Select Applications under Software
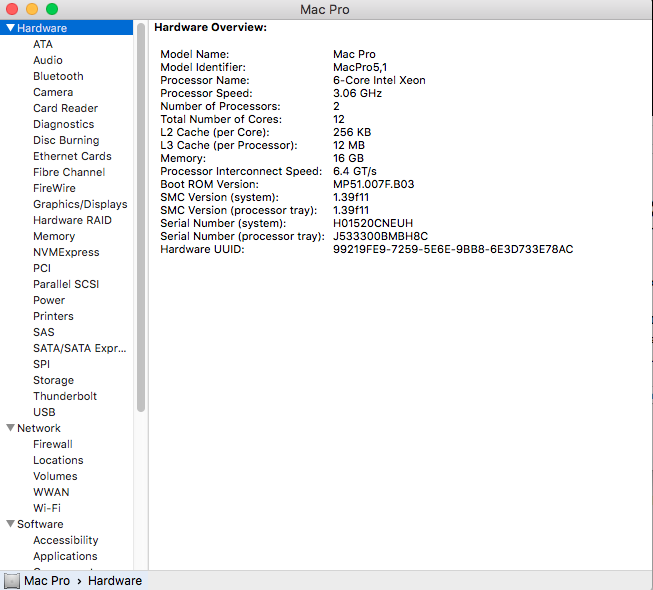 [x=65, y=556]
